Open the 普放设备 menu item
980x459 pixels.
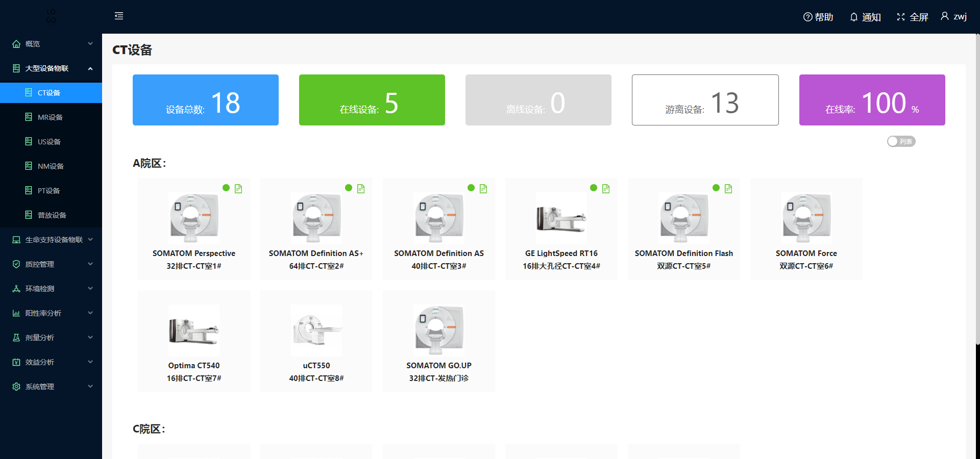point(51,215)
